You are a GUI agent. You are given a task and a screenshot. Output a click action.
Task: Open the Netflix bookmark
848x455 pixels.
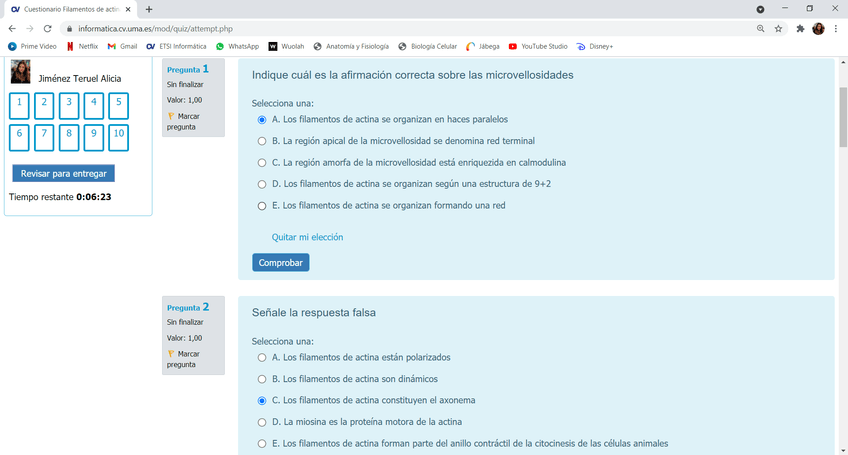82,46
